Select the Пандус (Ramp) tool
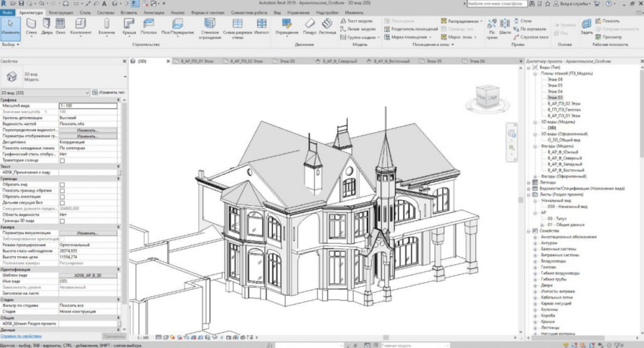Image resolution: width=644 pixels, height=348 pixels. tap(310, 26)
